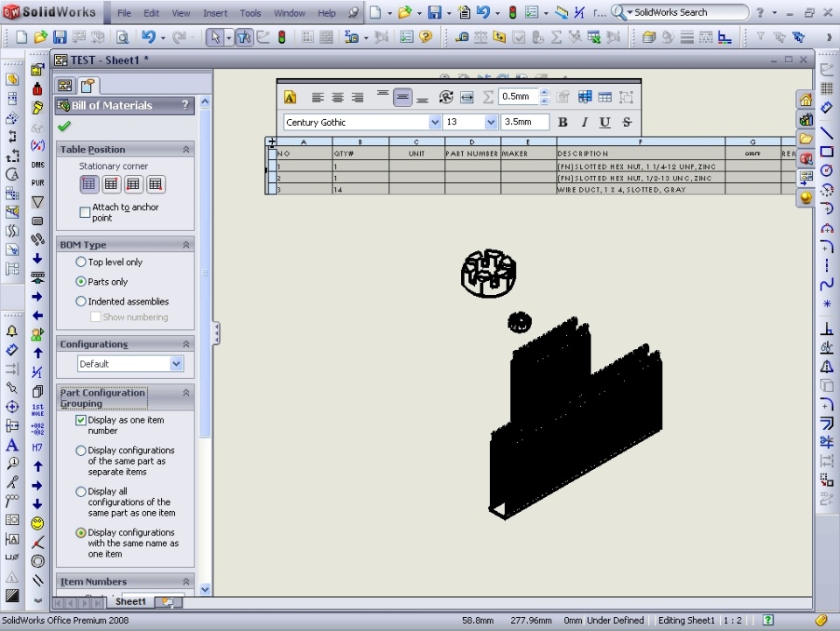Select the Sheet1 tab
The height and width of the screenshot is (631, 840).
pos(130,601)
